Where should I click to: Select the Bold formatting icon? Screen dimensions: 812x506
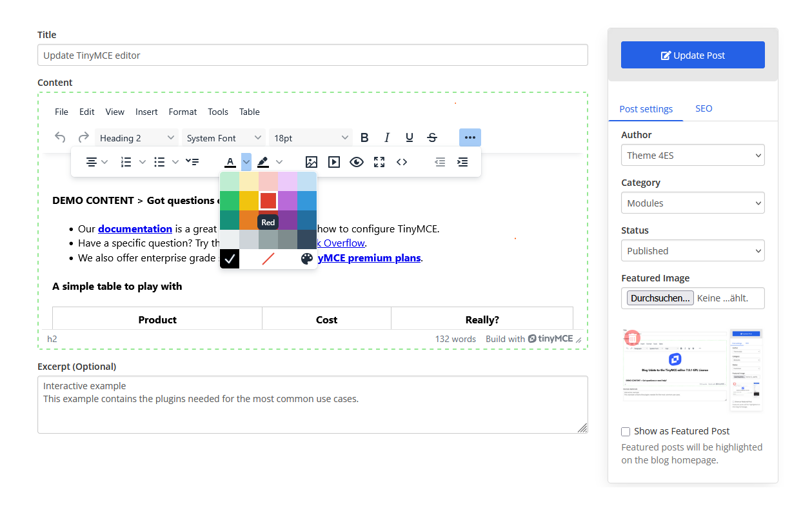364,137
